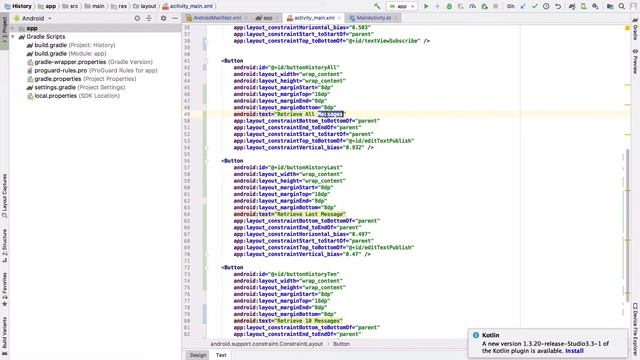Click History in the breadcrumb bar
640x360 pixels.
point(18,6)
